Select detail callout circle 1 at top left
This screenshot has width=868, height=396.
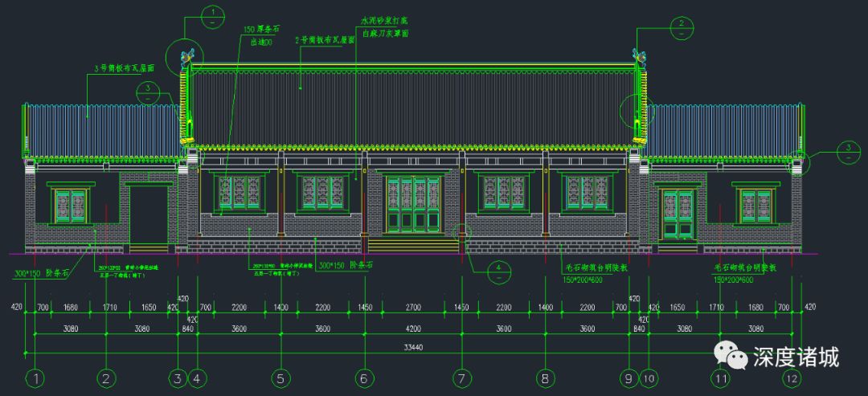pyautogui.click(x=213, y=18)
